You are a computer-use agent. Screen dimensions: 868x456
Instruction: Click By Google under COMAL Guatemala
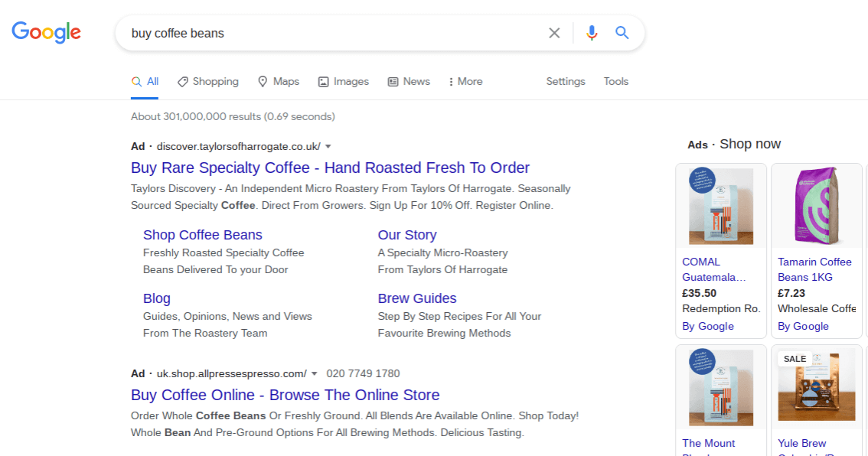pyautogui.click(x=708, y=327)
